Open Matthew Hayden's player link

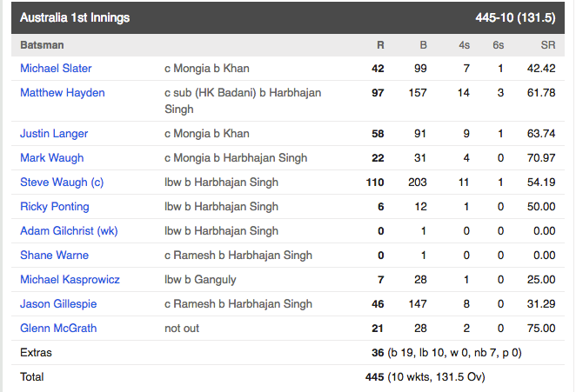63,92
